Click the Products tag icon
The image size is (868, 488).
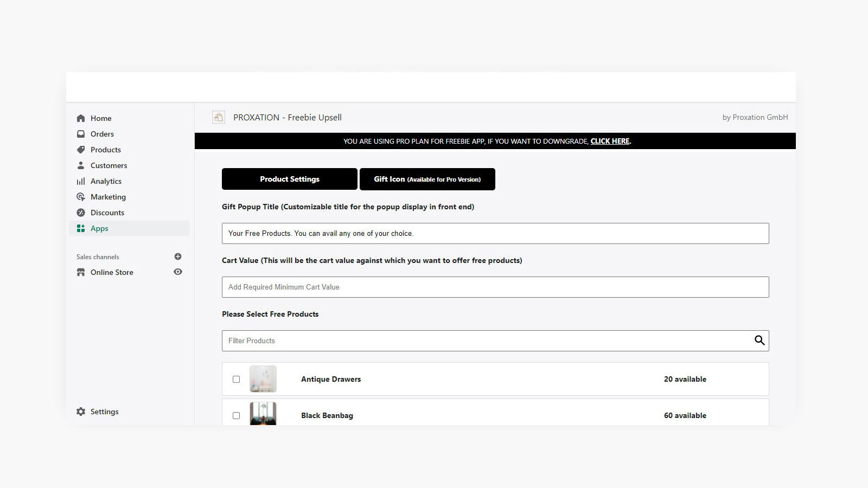point(81,150)
